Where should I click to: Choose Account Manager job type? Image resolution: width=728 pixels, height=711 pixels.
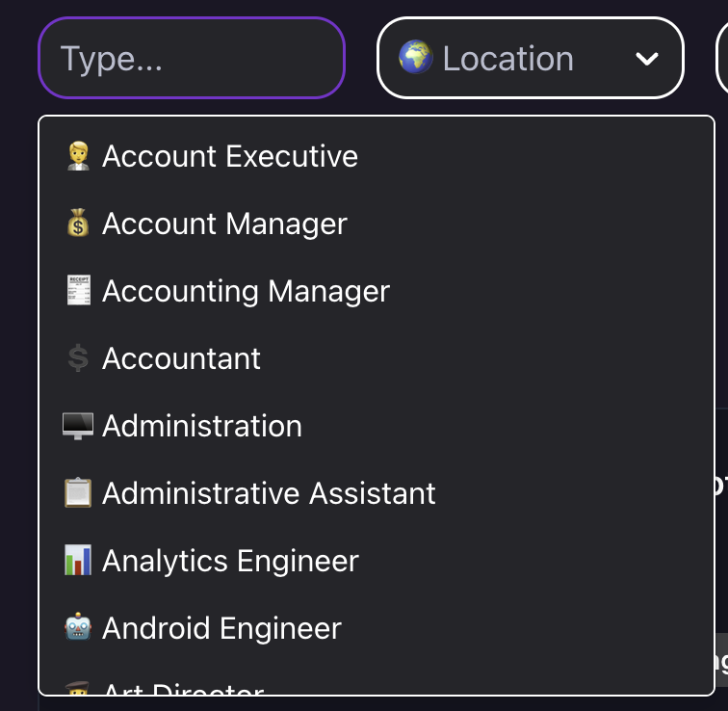coord(224,224)
